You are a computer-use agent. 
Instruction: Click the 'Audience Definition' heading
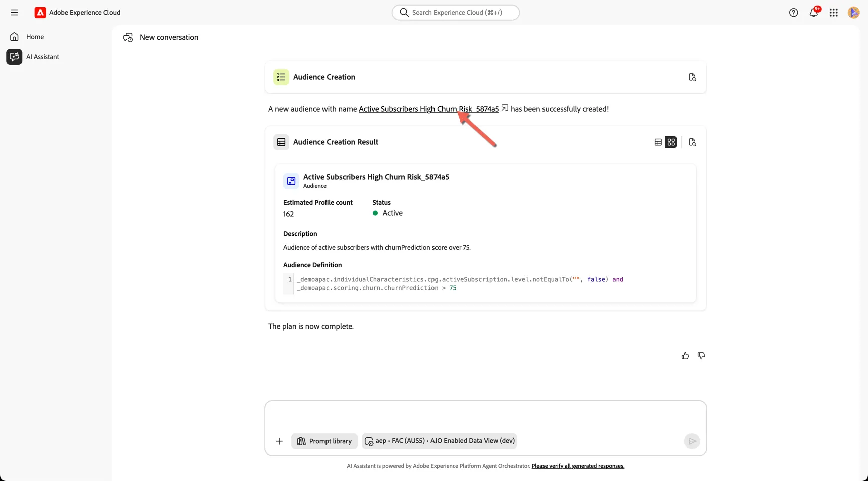(312, 265)
